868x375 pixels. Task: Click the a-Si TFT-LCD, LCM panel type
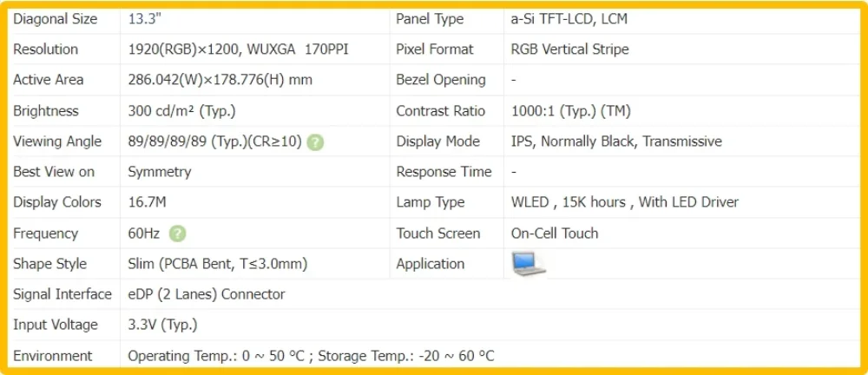[569, 19]
